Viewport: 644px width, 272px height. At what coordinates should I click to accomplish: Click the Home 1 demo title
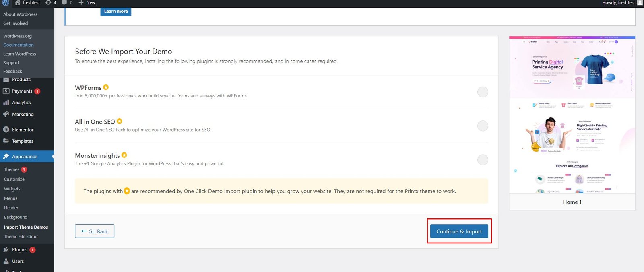click(x=572, y=202)
